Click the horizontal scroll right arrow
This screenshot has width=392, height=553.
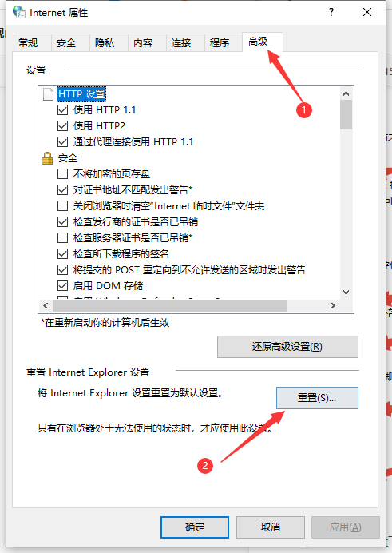coord(333,305)
